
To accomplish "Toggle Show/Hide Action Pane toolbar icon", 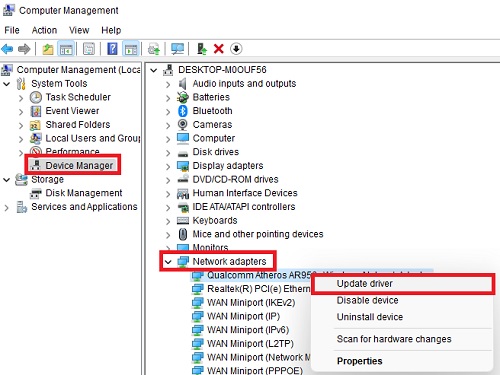I will pyautogui.click(x=131, y=49).
